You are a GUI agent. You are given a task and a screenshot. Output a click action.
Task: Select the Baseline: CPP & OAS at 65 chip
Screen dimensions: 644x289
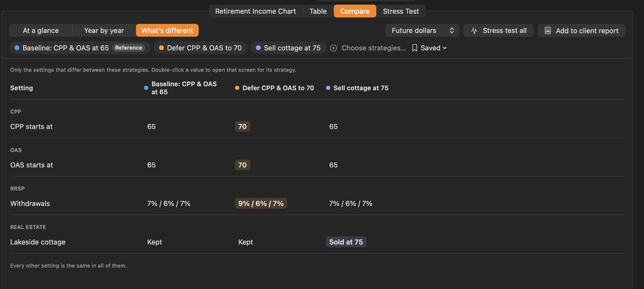[x=80, y=48]
